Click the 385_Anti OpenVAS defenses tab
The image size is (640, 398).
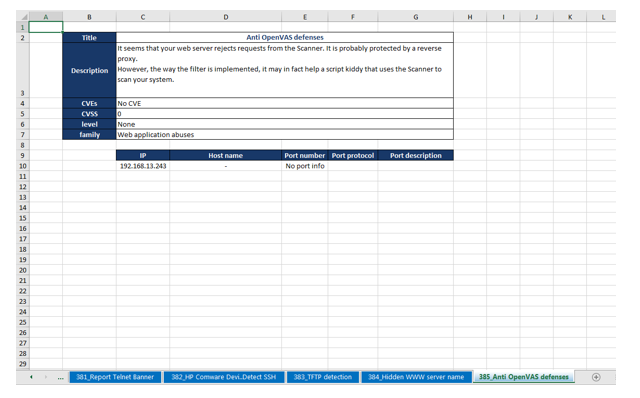pos(524,377)
